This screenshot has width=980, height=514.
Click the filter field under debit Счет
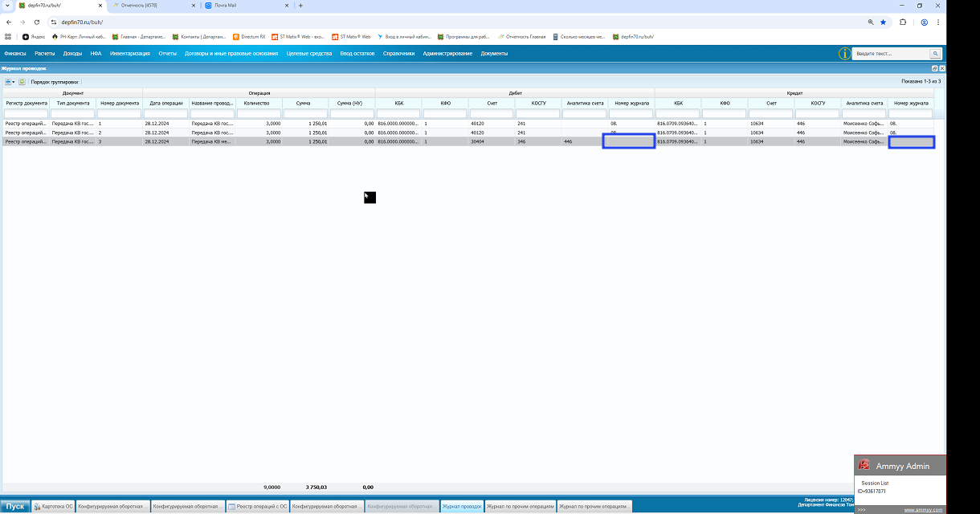tap(492, 114)
